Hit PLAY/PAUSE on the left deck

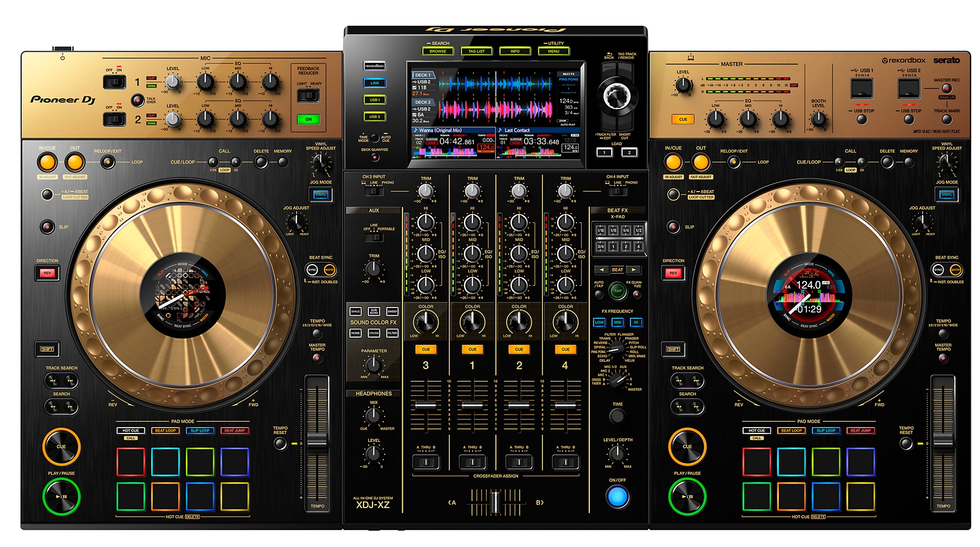coord(61,496)
